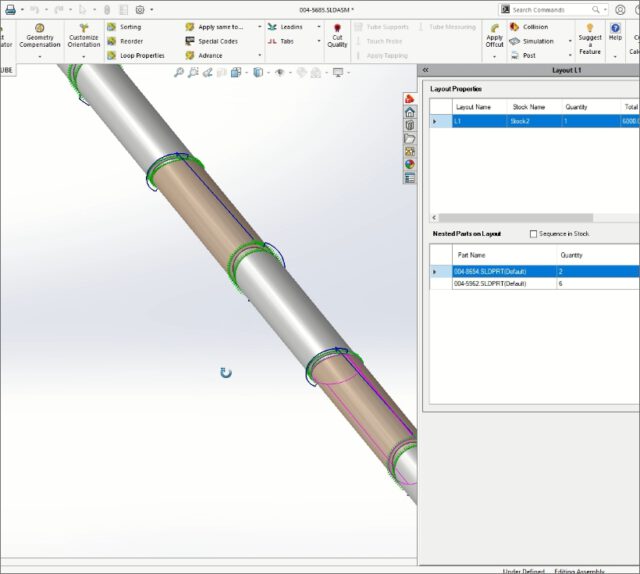
Task: Select Stock2 stock name cell
Action: (x=534, y=121)
